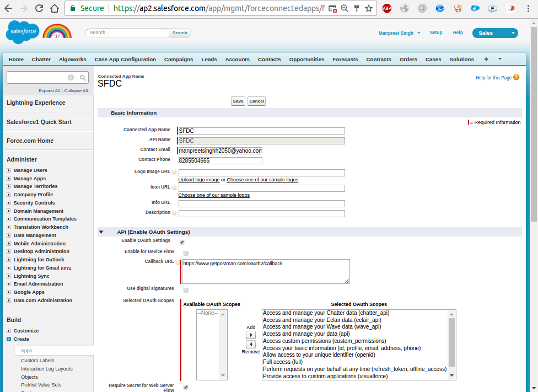Viewport: 538px width, 392px height.
Task: Open Custom Labels in the sidebar
Action: (37, 361)
